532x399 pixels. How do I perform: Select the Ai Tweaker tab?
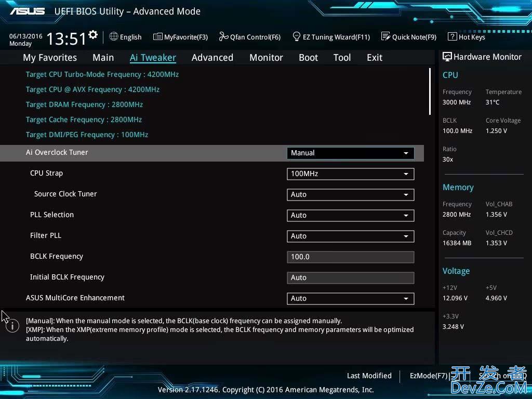153,58
